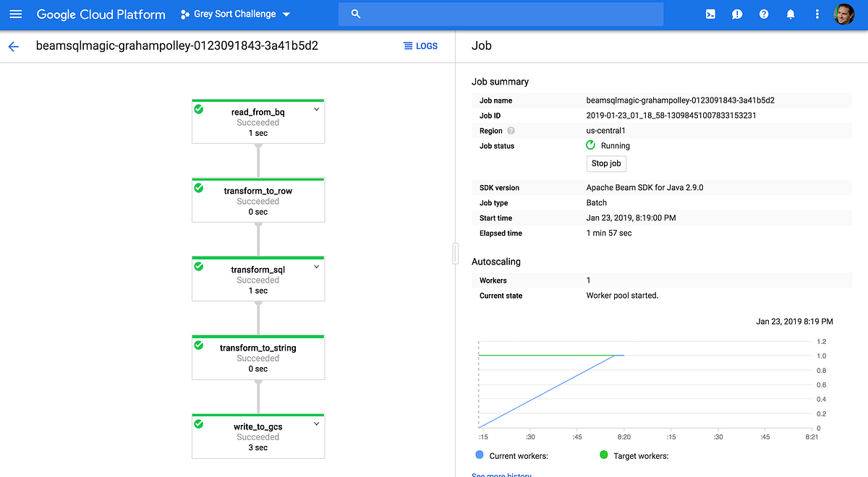Open the three-dot overflow menu

pos(817,13)
